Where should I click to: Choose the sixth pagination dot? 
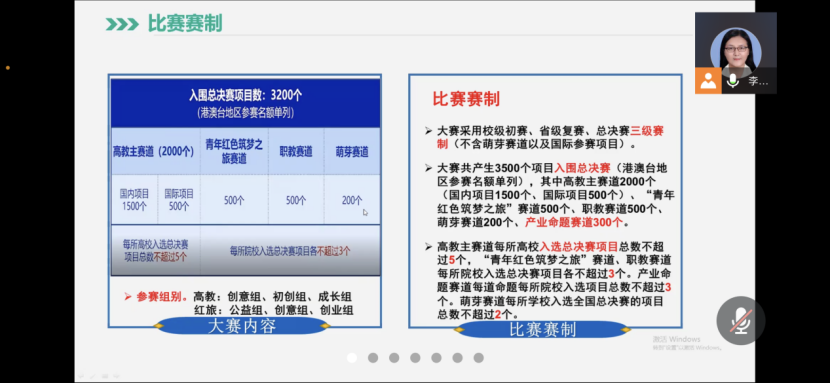click(457, 358)
